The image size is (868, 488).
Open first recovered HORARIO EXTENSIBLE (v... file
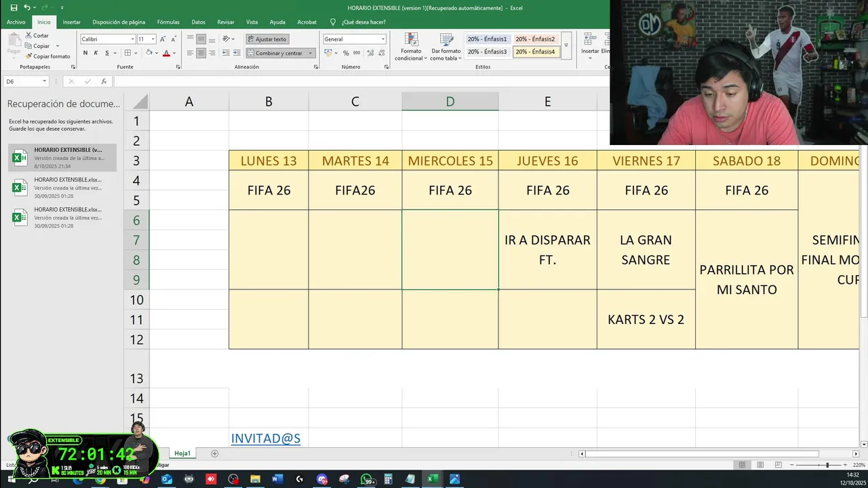pos(62,158)
